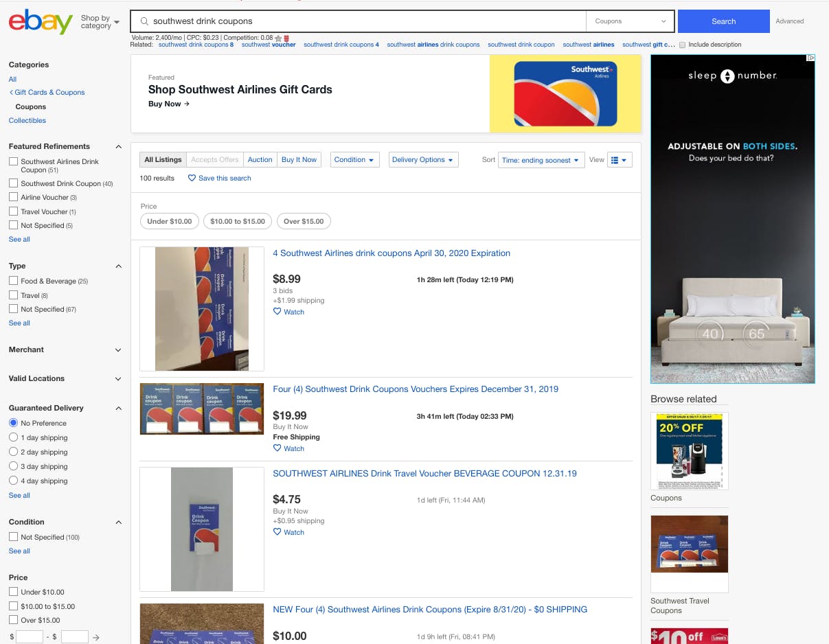
Task: Check Southwest Airlines Drink Coupon refinement
Action: (x=13, y=161)
